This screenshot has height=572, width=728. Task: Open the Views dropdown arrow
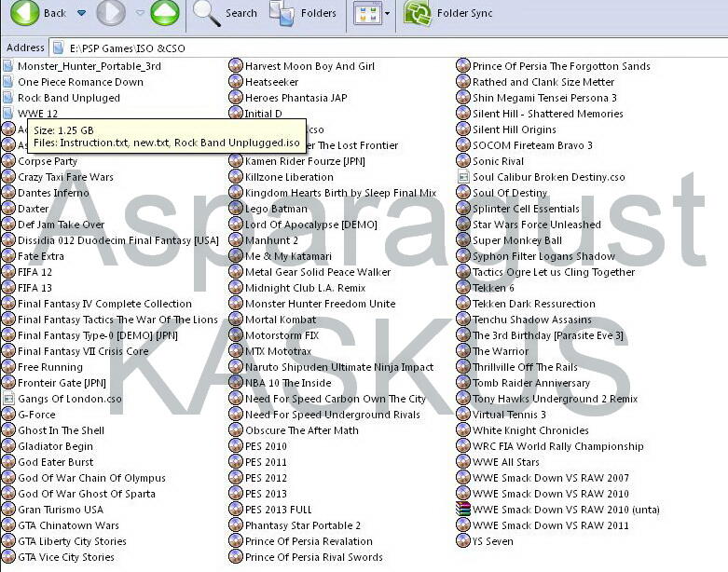coord(387,13)
